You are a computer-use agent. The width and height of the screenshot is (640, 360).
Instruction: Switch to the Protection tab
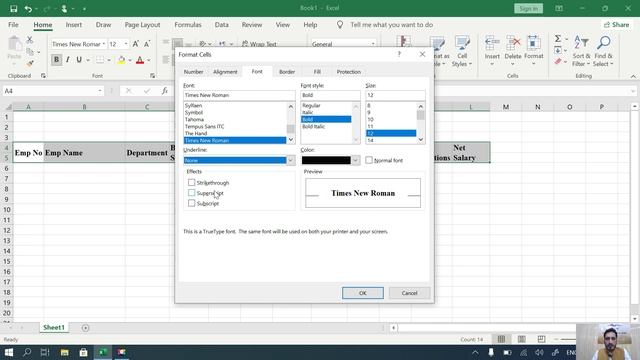click(x=349, y=72)
